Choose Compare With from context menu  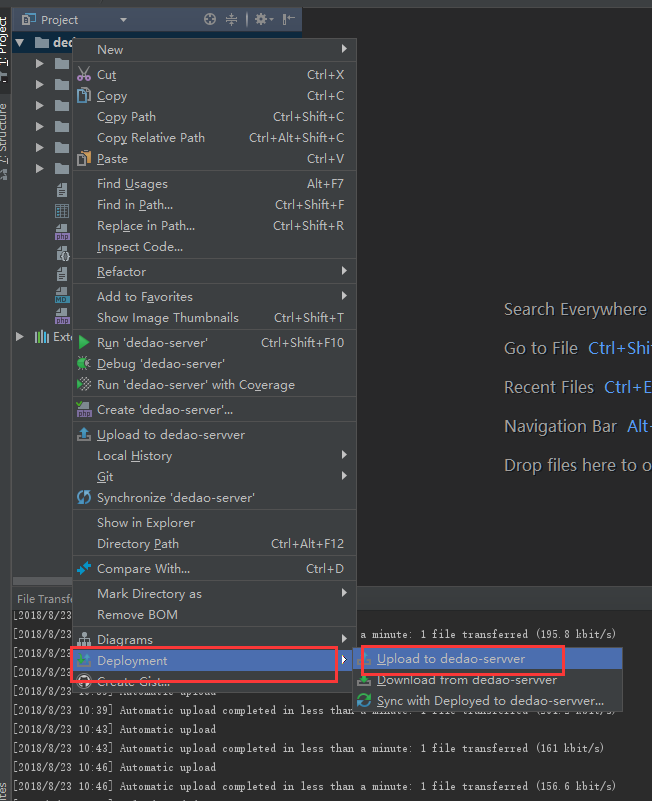point(143,569)
